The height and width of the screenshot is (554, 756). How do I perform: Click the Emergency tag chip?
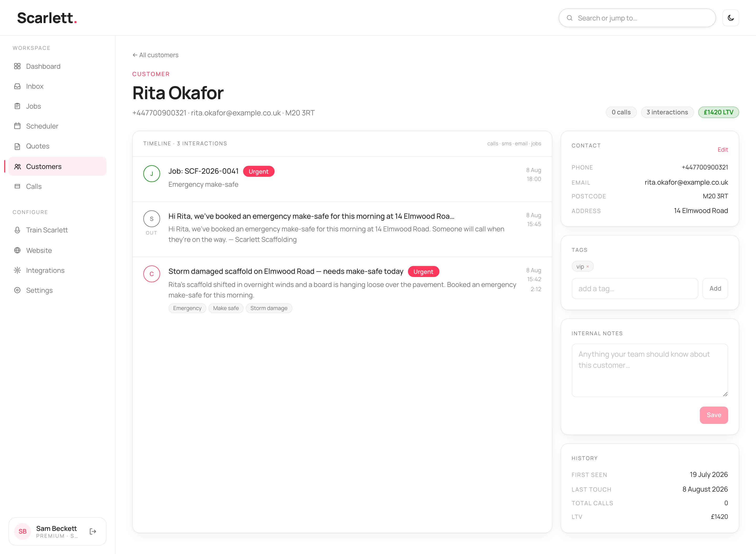pyautogui.click(x=187, y=308)
